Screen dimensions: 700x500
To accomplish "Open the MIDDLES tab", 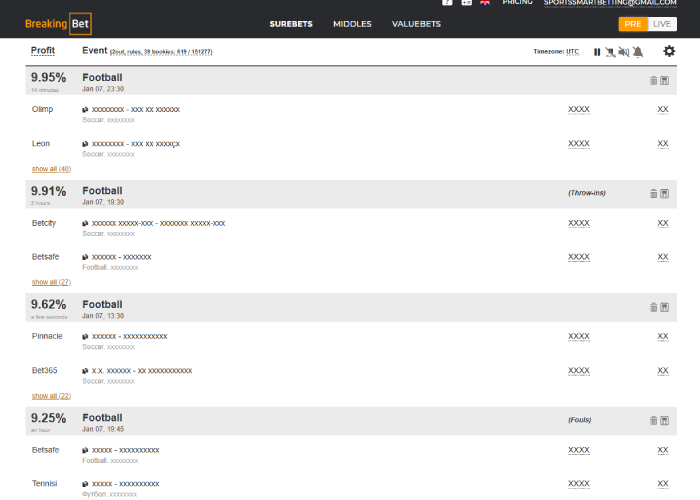I will pyautogui.click(x=352, y=24).
